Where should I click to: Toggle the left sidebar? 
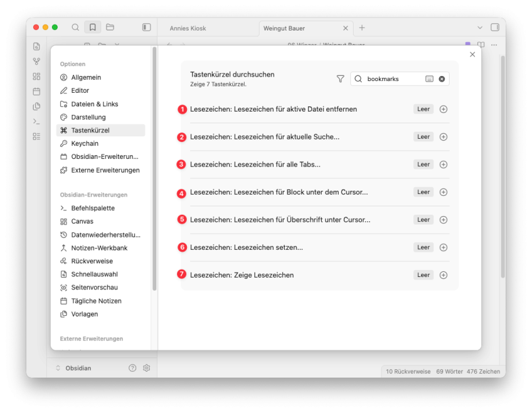147,27
